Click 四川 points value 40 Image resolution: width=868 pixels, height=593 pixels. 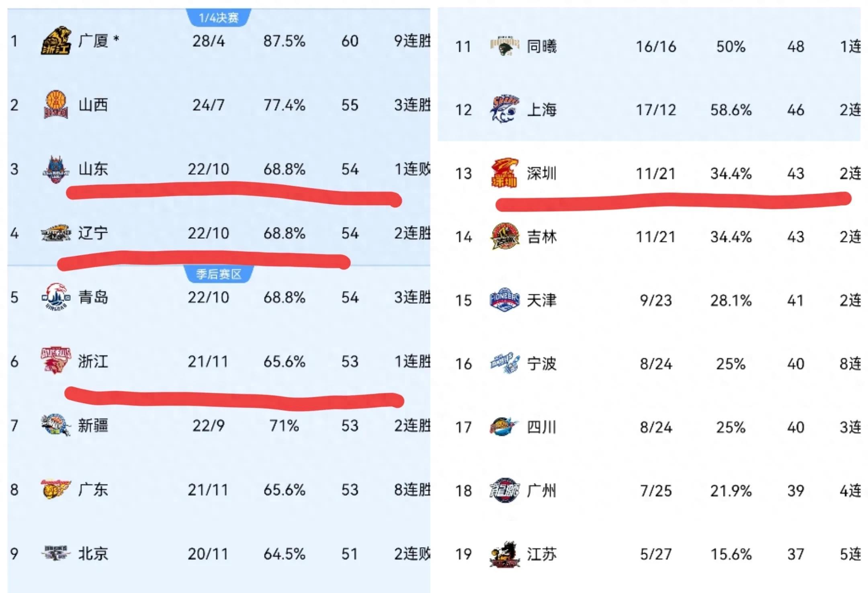click(795, 427)
